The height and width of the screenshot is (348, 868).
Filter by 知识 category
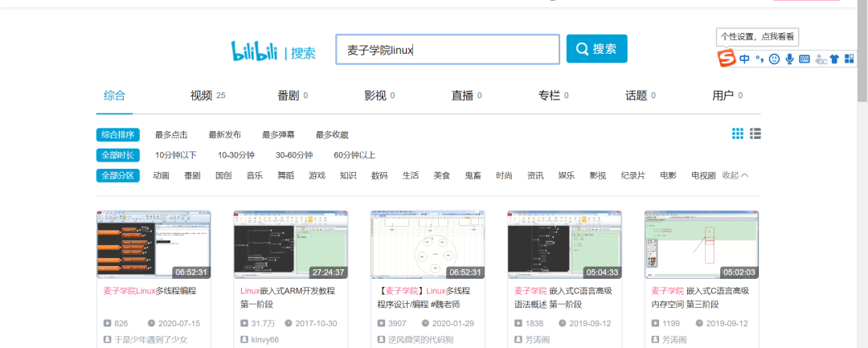click(x=348, y=176)
